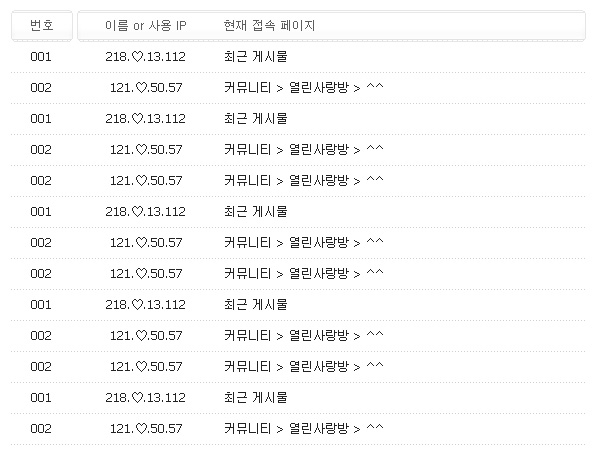Click the third 커뮤니티 > 열린사랑방 link from the top
602x460 pixels.
tap(304, 181)
